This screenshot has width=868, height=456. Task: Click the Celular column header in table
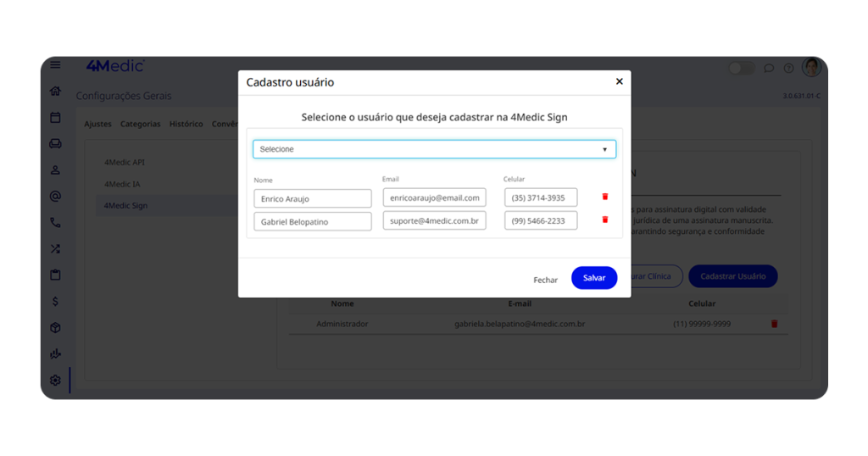pyautogui.click(x=702, y=303)
